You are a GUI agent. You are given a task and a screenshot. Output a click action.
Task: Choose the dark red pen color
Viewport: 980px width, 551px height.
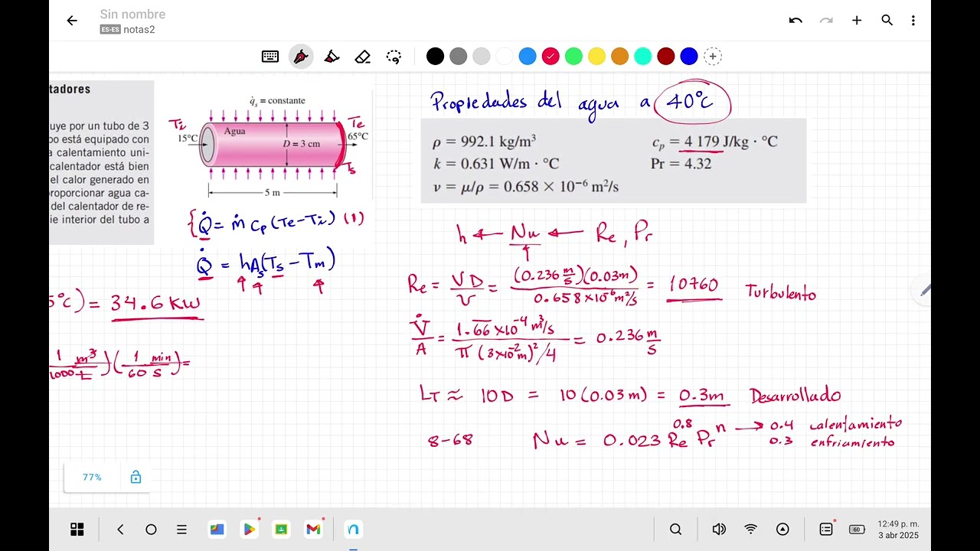(x=666, y=56)
